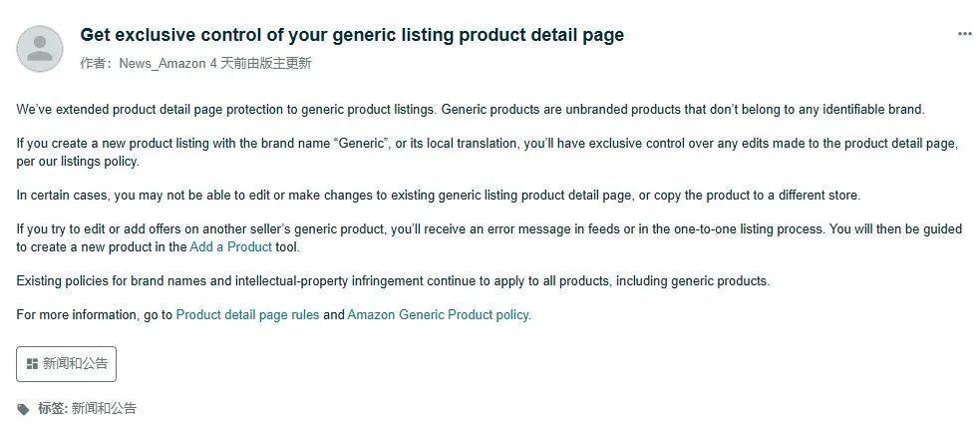
Task: Click the paragraph starting We've extended product detail
Action: click(470, 110)
